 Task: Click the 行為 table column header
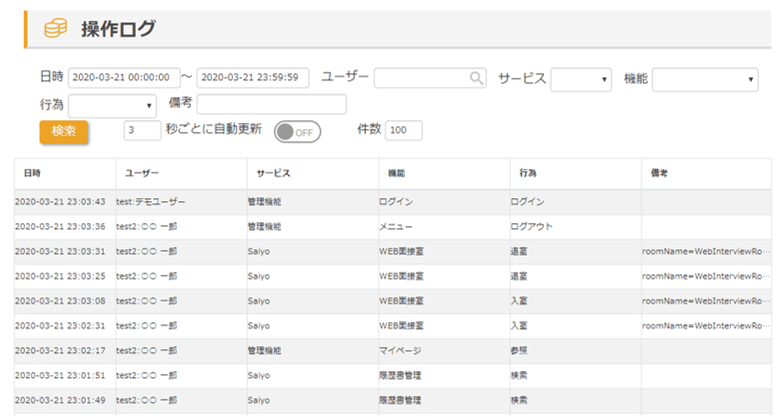[529, 173]
